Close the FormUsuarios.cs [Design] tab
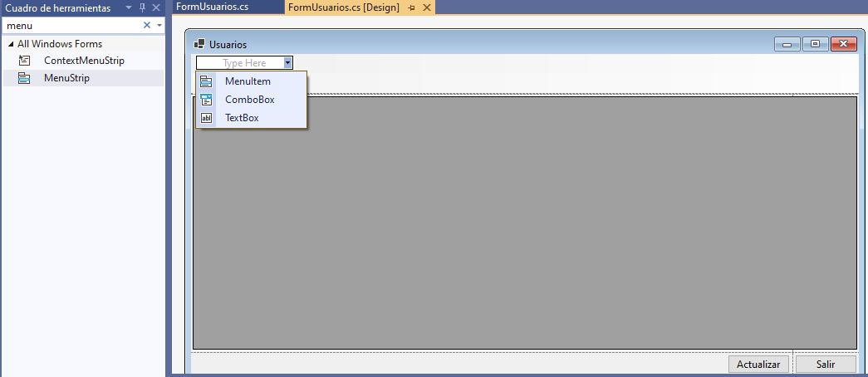 coord(427,7)
